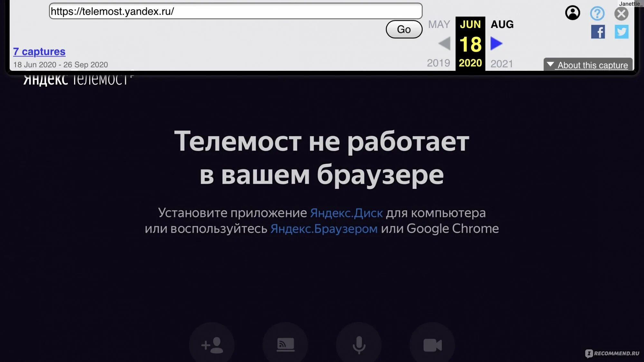Expand the About this capture dropdown
Screen dimensions: 644x362
tap(588, 65)
